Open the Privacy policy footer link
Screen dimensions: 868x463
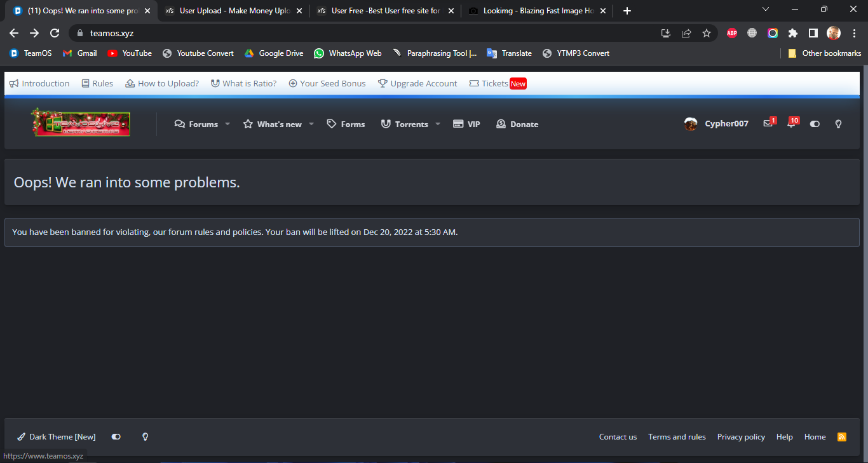(x=741, y=437)
